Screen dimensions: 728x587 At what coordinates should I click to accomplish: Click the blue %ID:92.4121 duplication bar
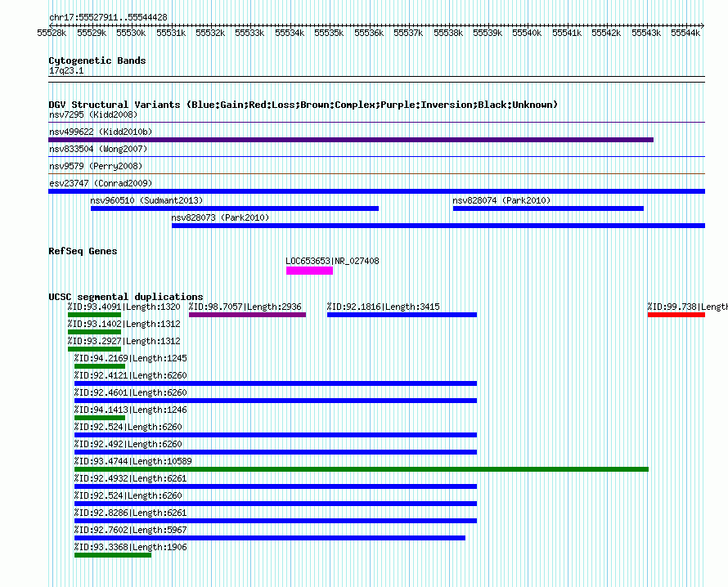276,383
